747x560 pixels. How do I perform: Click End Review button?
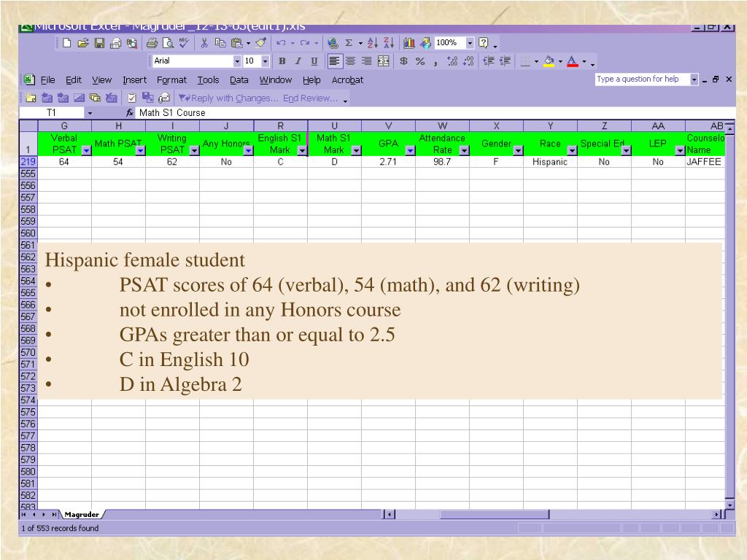(x=310, y=98)
